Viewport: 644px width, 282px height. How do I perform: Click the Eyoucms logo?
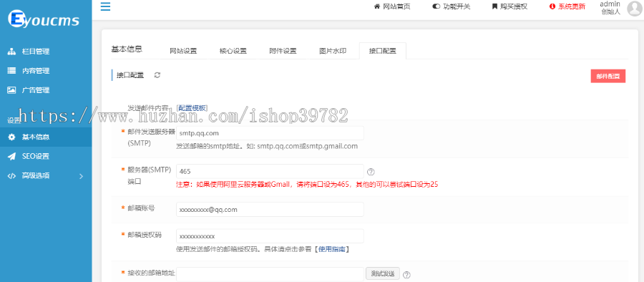tap(44, 19)
